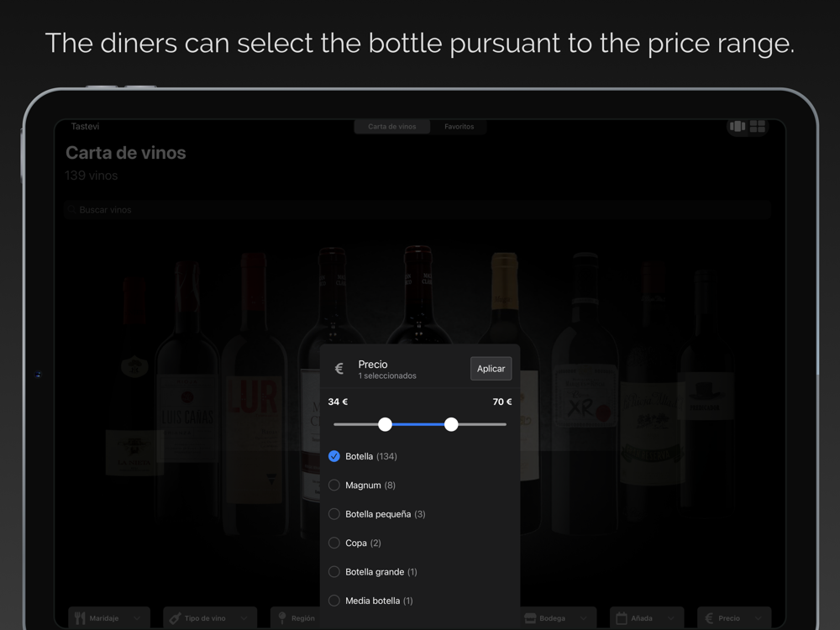Click the 1 seleccionados text

[387, 376]
